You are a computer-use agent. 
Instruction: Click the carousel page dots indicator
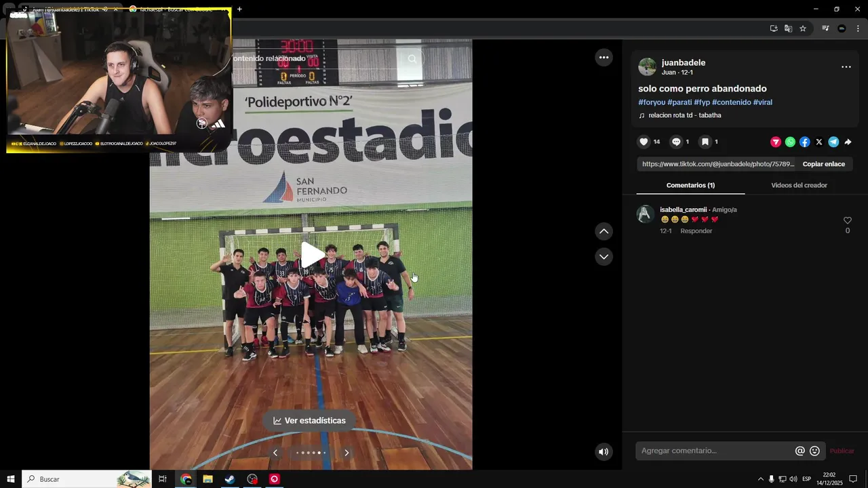coord(311,453)
